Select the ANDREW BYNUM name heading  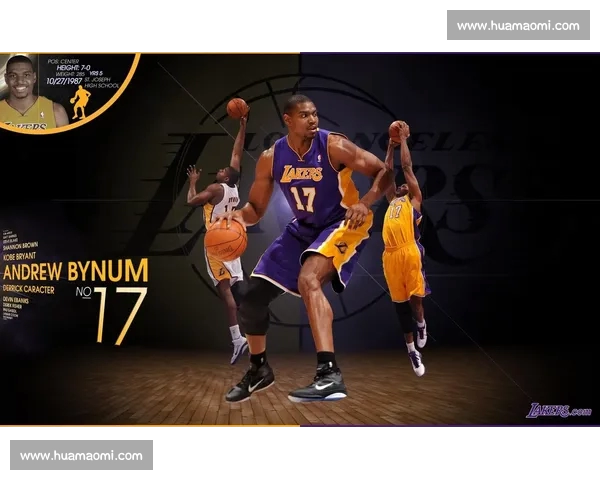click(x=75, y=271)
